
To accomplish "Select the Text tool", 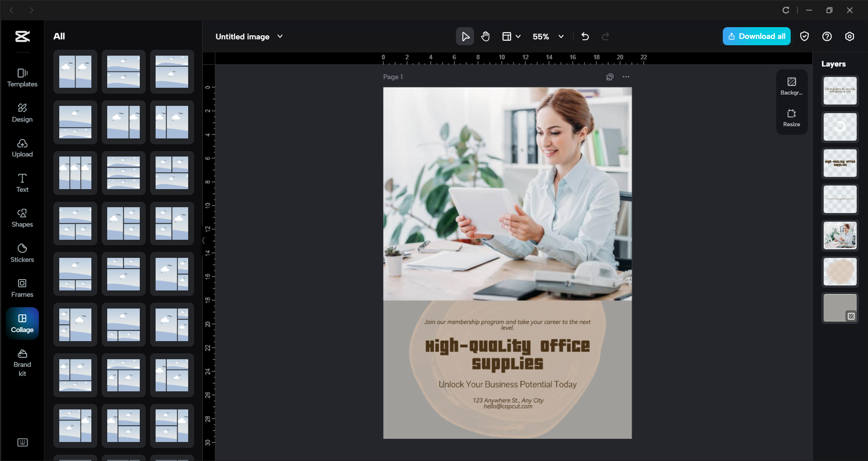I will [22, 182].
